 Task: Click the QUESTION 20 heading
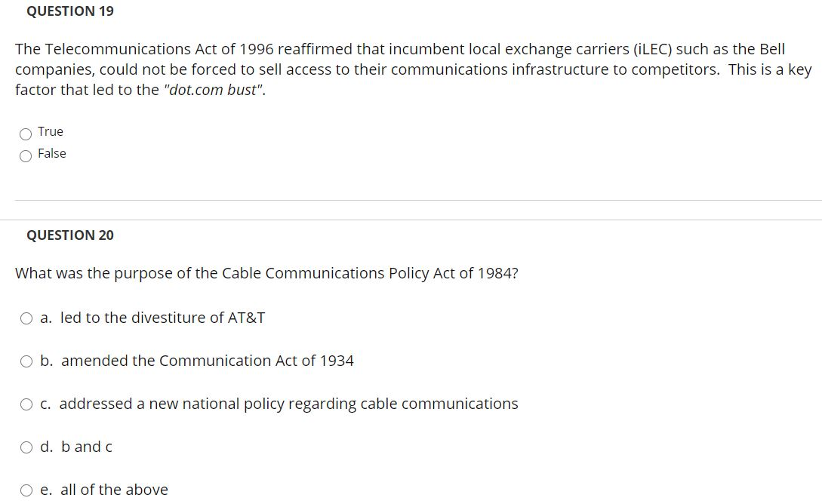click(70, 235)
